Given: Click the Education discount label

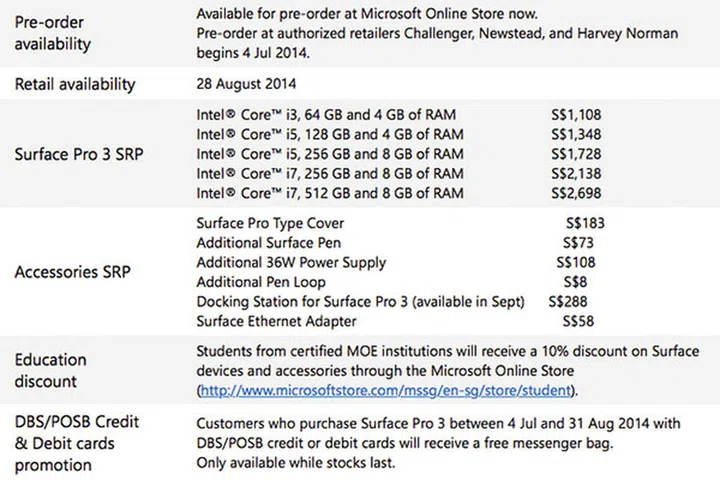Looking at the screenshot, I should click(x=51, y=370).
